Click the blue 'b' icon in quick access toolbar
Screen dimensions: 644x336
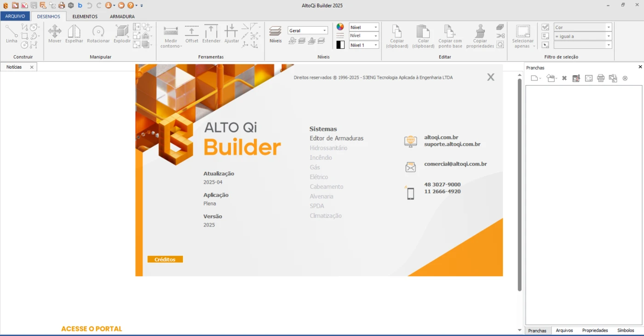[x=80, y=6]
